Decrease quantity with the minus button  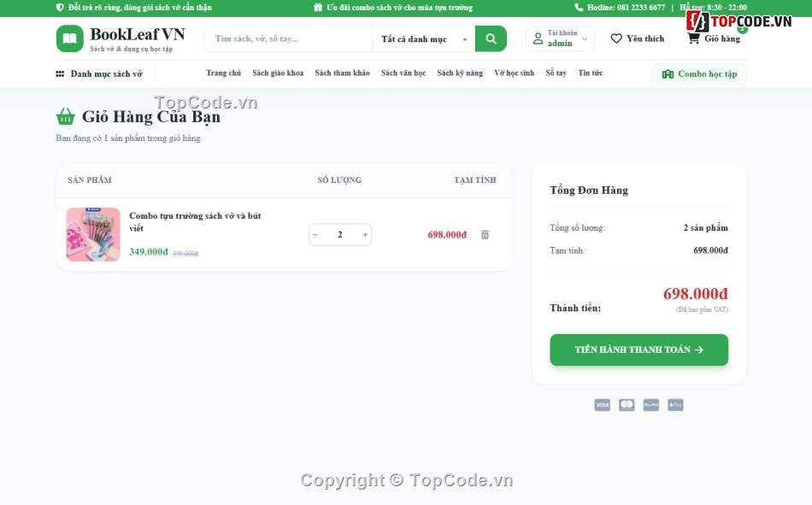(x=315, y=235)
